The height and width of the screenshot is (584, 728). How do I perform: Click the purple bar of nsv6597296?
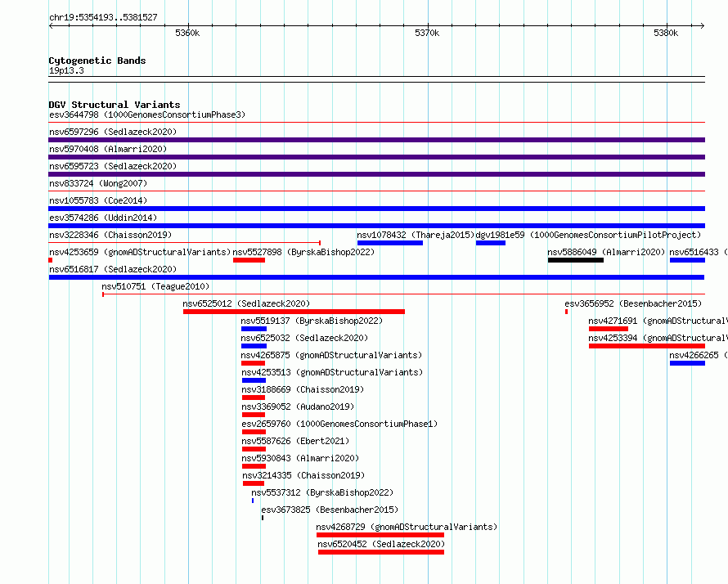point(376,140)
